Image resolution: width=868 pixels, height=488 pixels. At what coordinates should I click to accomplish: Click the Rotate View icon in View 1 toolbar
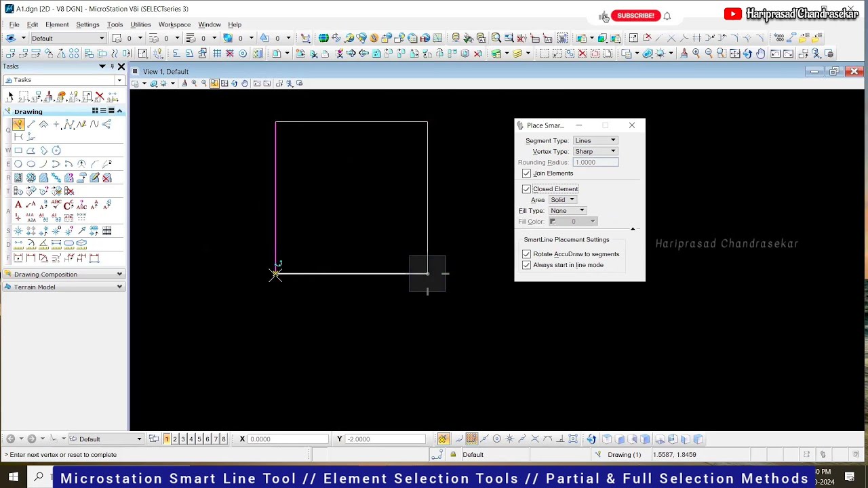(x=235, y=83)
